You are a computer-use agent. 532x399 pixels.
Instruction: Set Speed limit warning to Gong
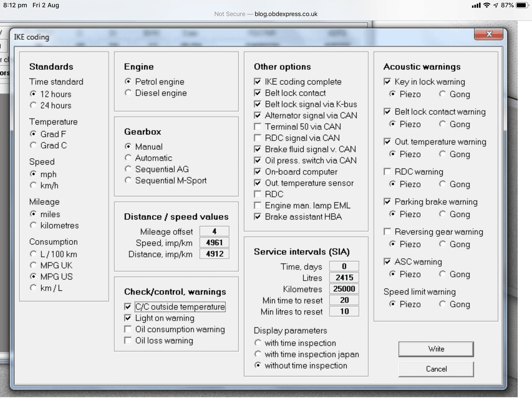(x=442, y=304)
